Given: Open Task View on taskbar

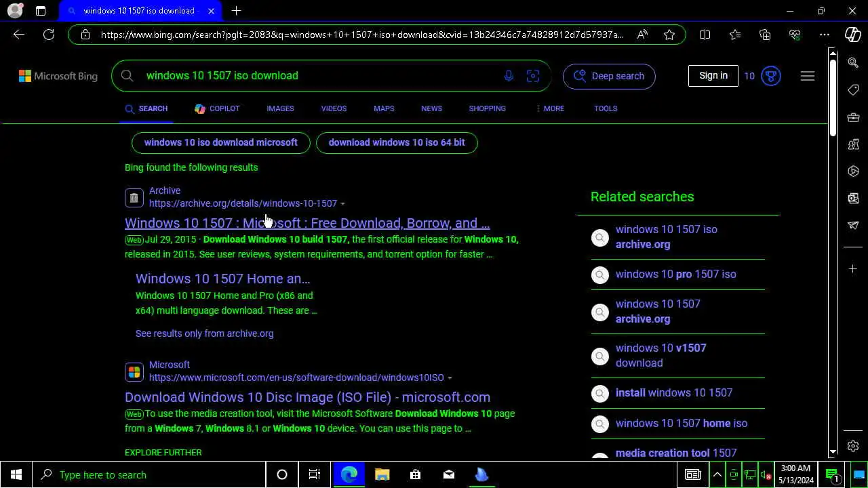Looking at the screenshot, I should click(315, 474).
